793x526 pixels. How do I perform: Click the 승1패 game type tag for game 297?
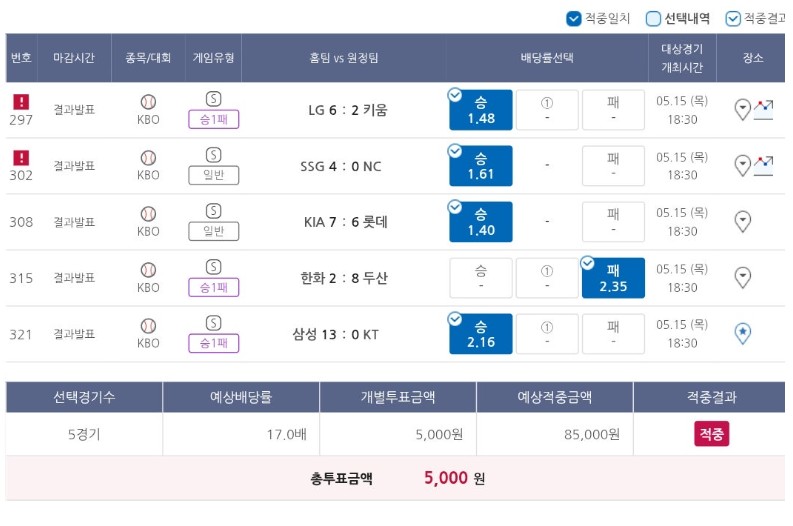pyautogui.click(x=213, y=119)
